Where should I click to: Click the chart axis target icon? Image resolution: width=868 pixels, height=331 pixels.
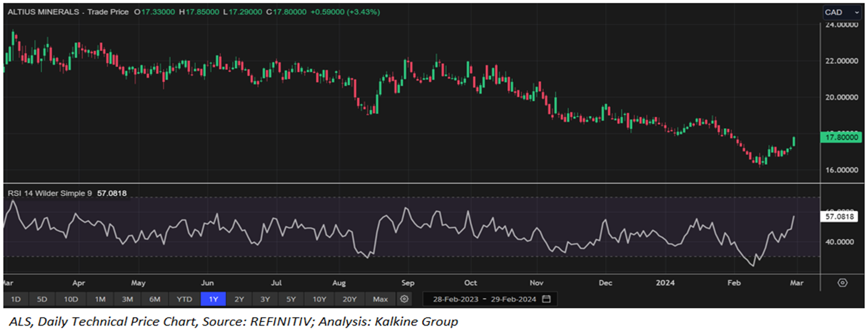point(843,282)
